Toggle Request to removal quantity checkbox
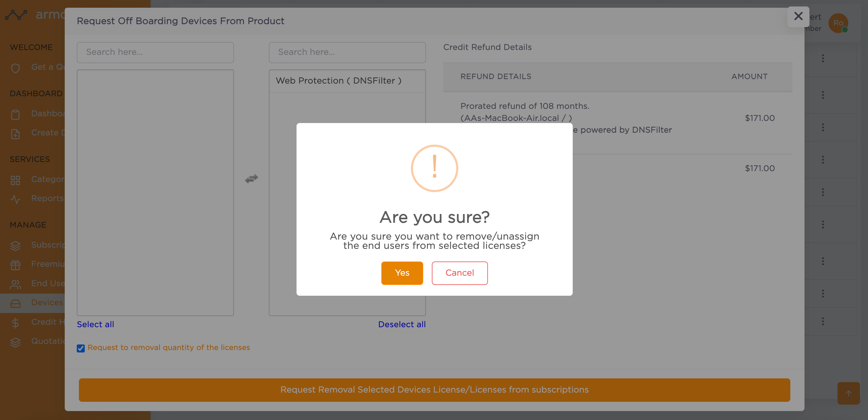This screenshot has height=420, width=868. pyautogui.click(x=80, y=348)
